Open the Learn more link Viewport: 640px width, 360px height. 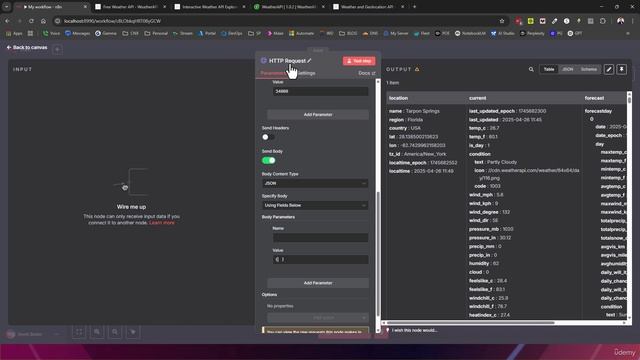(x=162, y=223)
